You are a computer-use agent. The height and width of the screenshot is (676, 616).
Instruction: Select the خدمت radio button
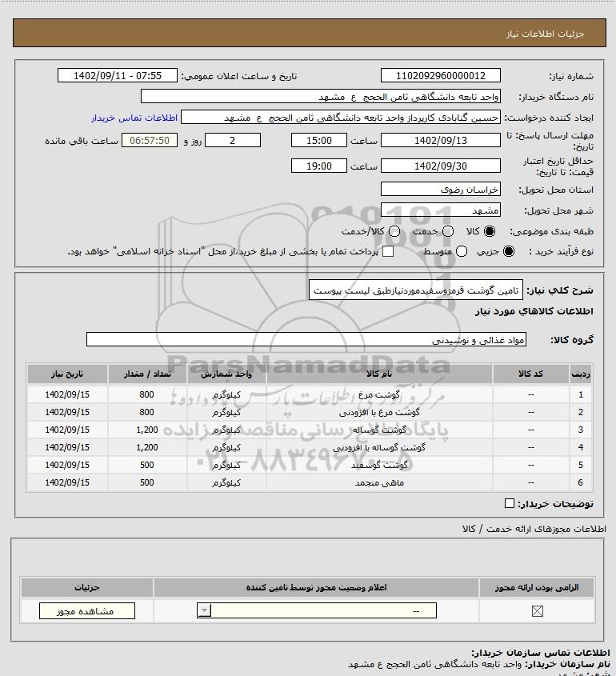tap(448, 231)
